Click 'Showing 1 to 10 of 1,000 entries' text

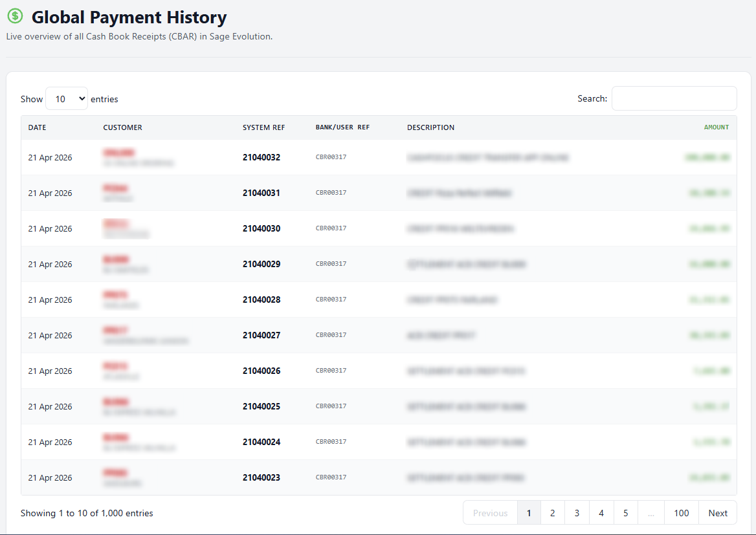pyautogui.click(x=87, y=513)
